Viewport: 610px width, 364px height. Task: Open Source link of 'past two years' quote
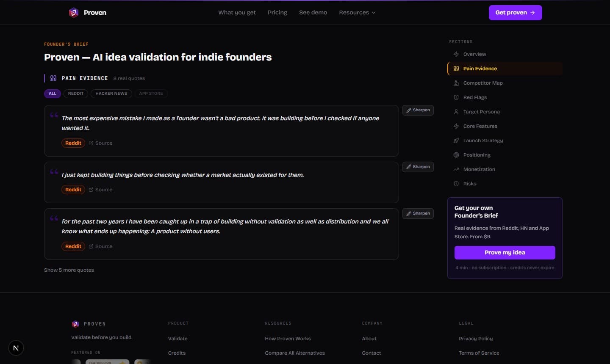click(100, 246)
